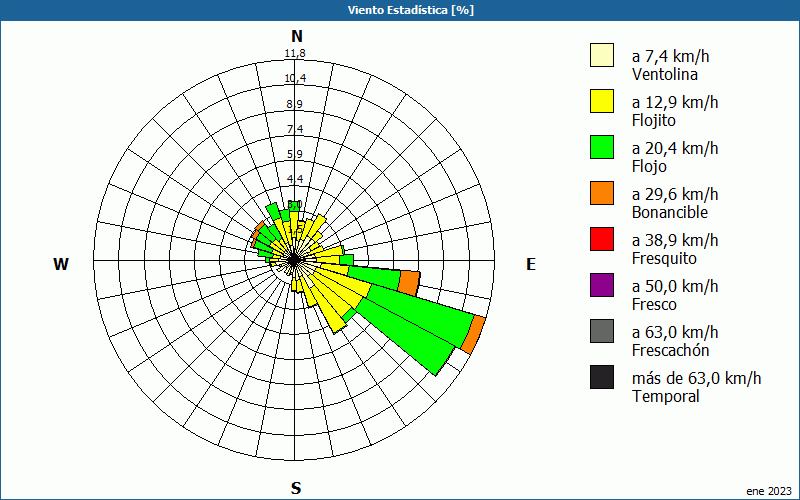Image resolution: width=800 pixels, height=500 pixels.
Task: Click the 'a 20,4 km/h' legend text
Action: (x=675, y=148)
